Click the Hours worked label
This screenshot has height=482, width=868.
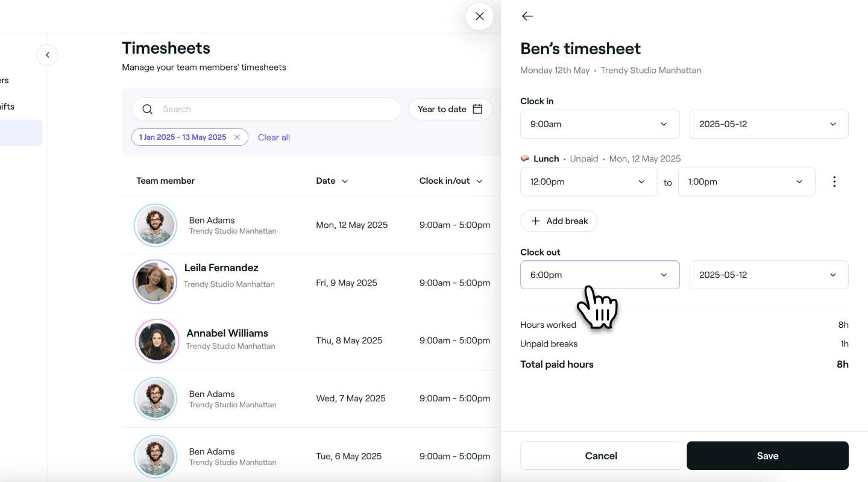pos(549,325)
